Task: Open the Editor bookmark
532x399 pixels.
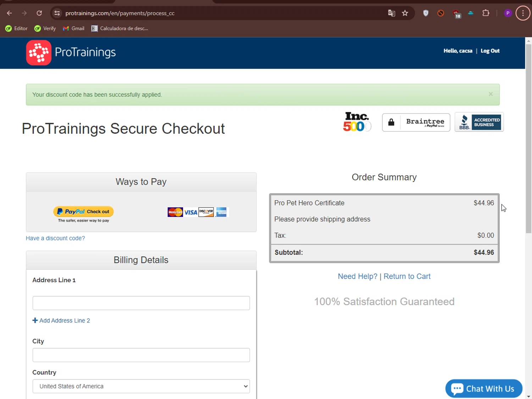Action: point(16,28)
